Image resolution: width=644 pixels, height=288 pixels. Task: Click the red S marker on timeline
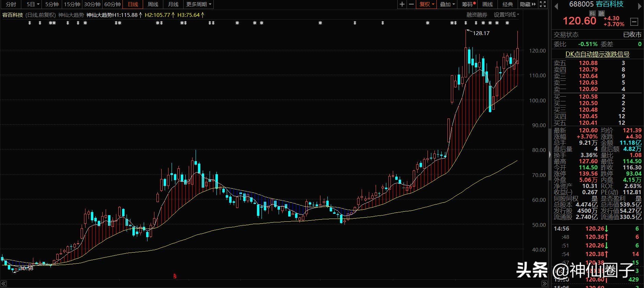(175, 275)
